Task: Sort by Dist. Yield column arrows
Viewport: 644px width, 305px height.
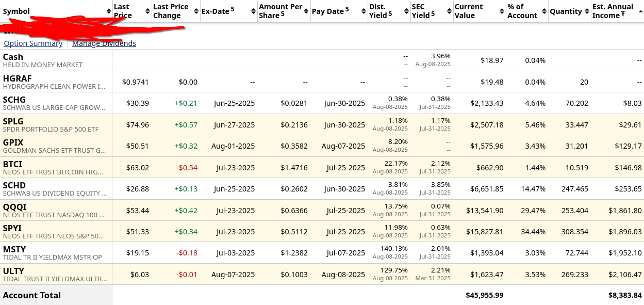Action: [405, 11]
